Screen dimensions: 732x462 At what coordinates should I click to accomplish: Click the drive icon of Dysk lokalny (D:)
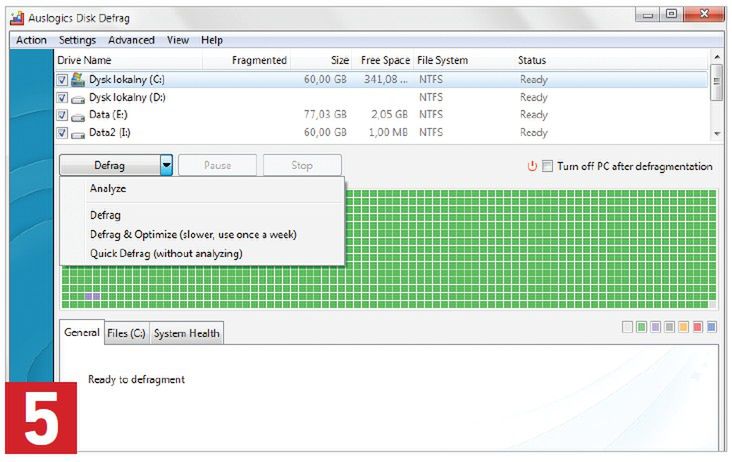click(x=78, y=99)
